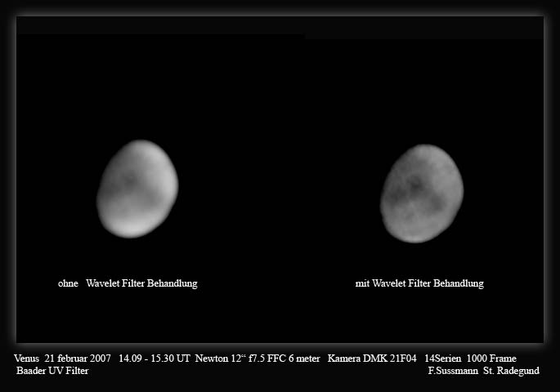
Task: Click the word 'ohne' in left caption
Action: point(68,283)
